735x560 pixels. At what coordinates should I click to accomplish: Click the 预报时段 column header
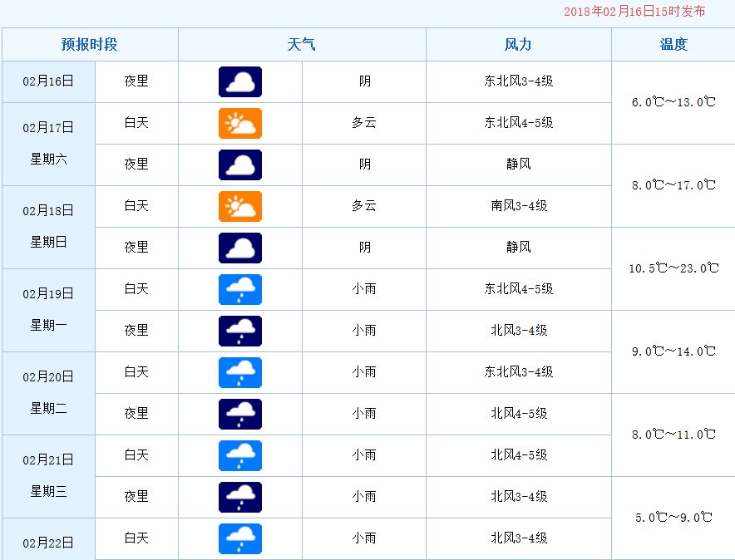click(90, 45)
